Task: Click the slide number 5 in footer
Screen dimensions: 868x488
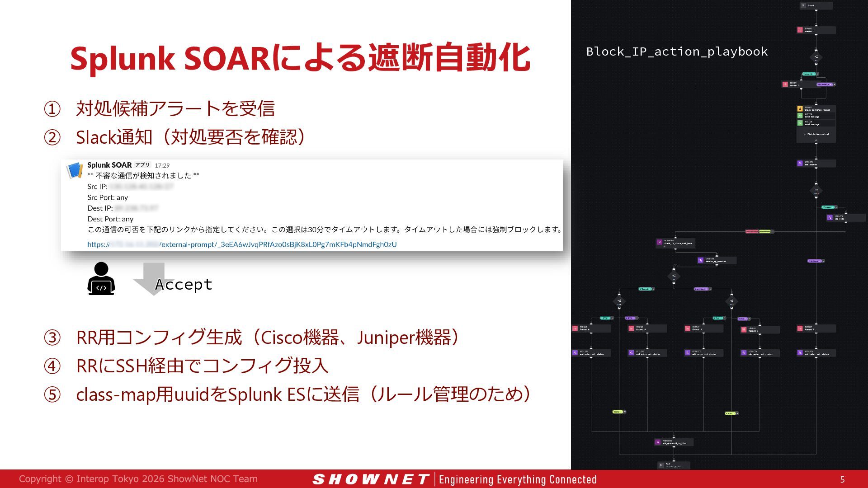Action: pyautogui.click(x=842, y=479)
